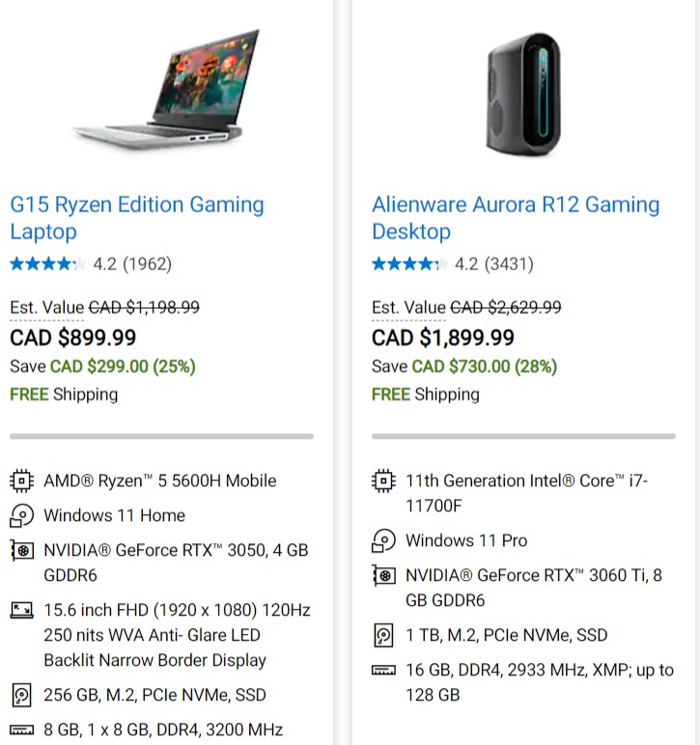Click Est. Value label under Alienware desktop
Image resolution: width=700 pixels, height=745 pixels.
pos(408,308)
